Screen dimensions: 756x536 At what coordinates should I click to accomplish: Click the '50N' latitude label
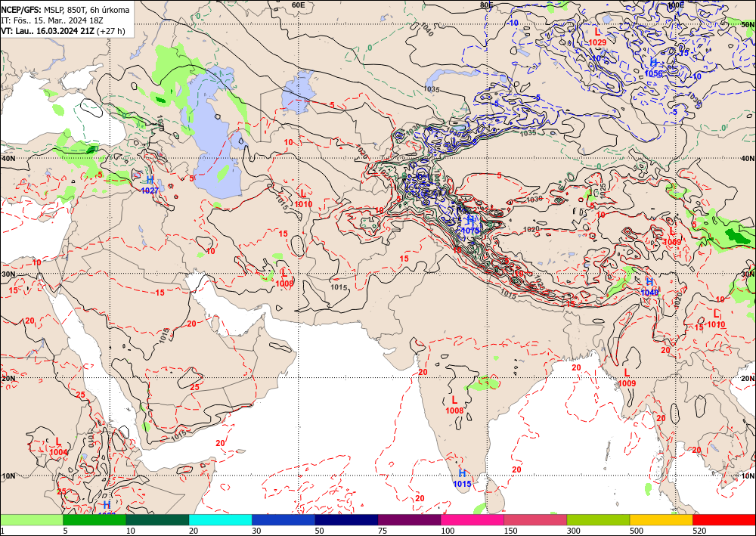[748, 24]
